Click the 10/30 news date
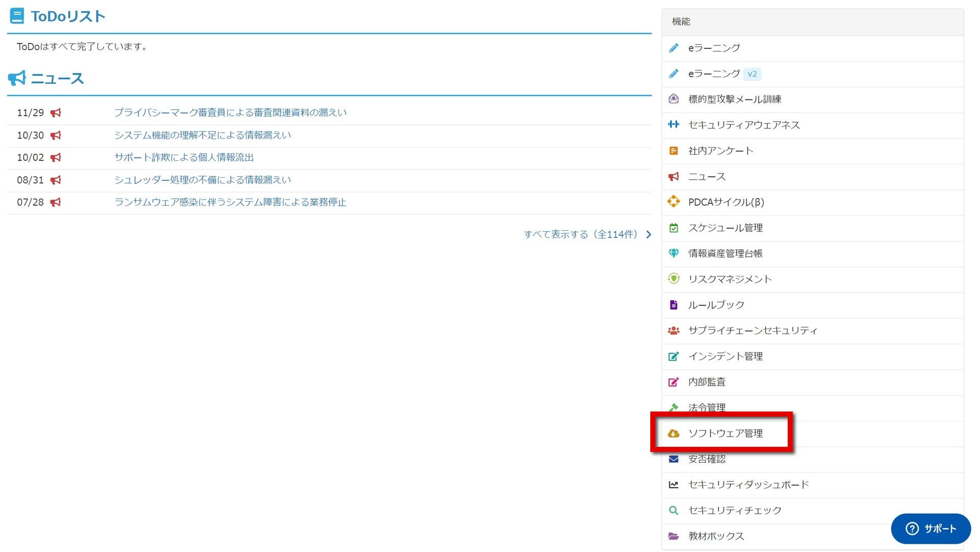Screen dimensions: 980x552 point(31,135)
